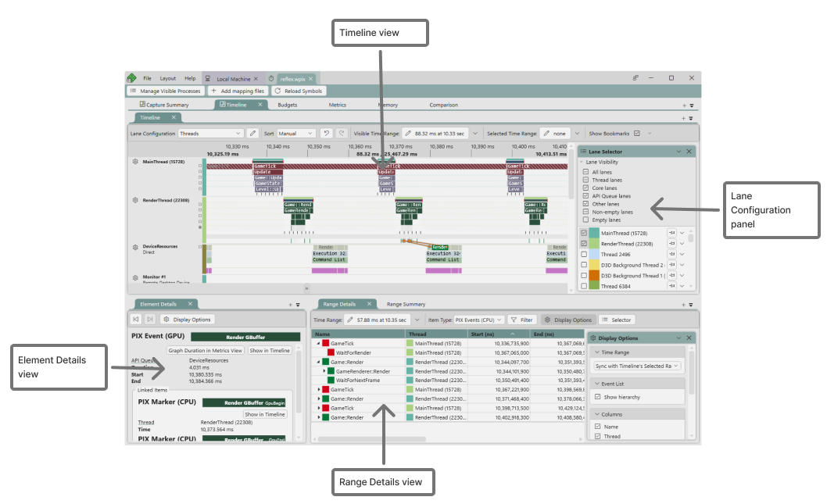The height and width of the screenshot is (504, 827).
Task: Close the Element Details tab
Action: (x=191, y=304)
